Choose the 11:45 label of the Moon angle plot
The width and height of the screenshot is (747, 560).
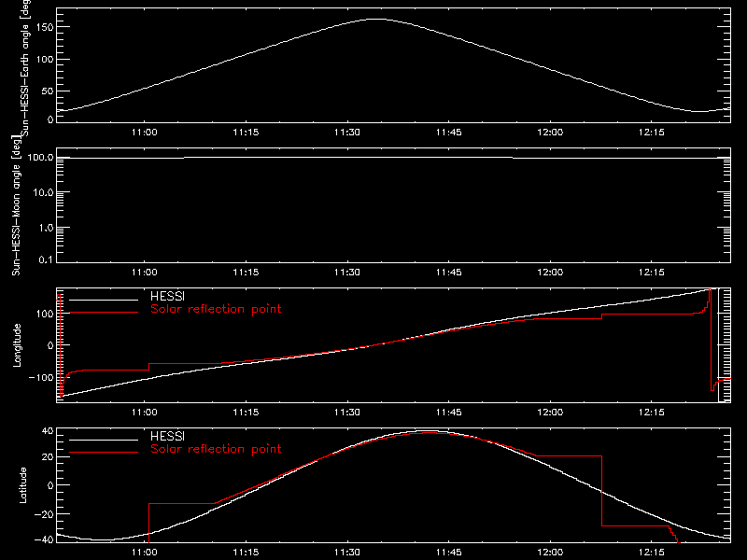(449, 273)
